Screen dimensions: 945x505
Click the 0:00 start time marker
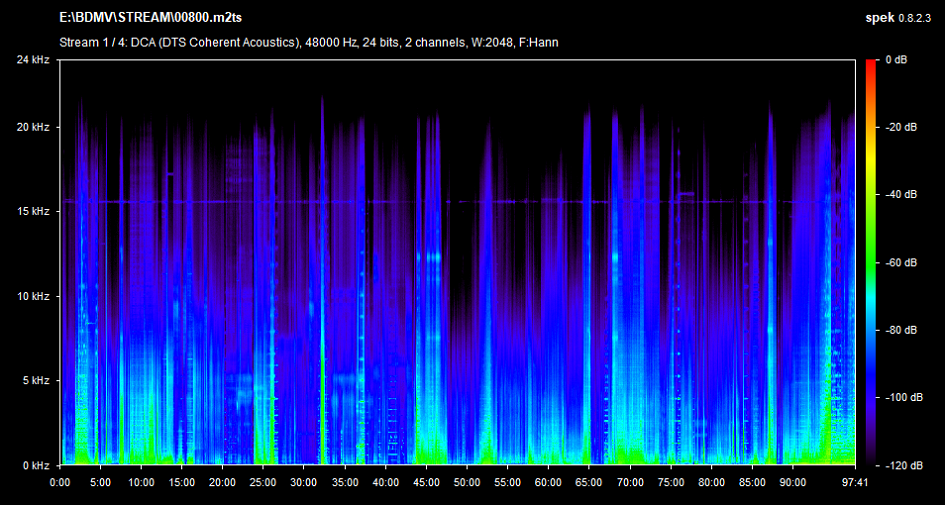(x=60, y=482)
